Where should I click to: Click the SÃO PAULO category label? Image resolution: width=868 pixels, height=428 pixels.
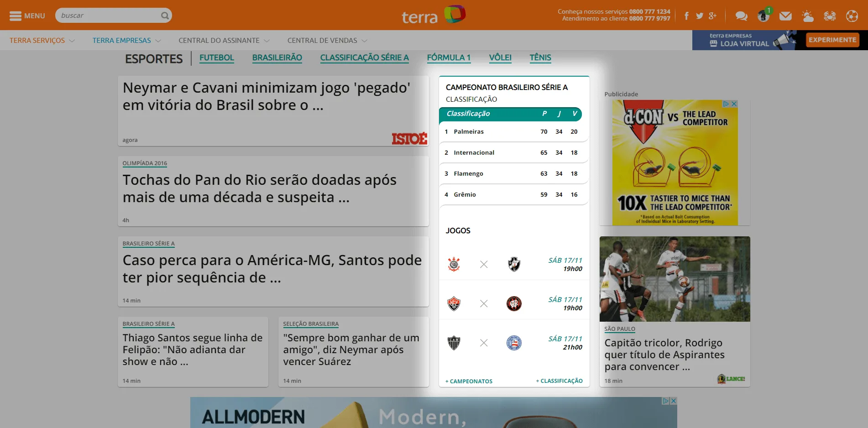point(620,329)
